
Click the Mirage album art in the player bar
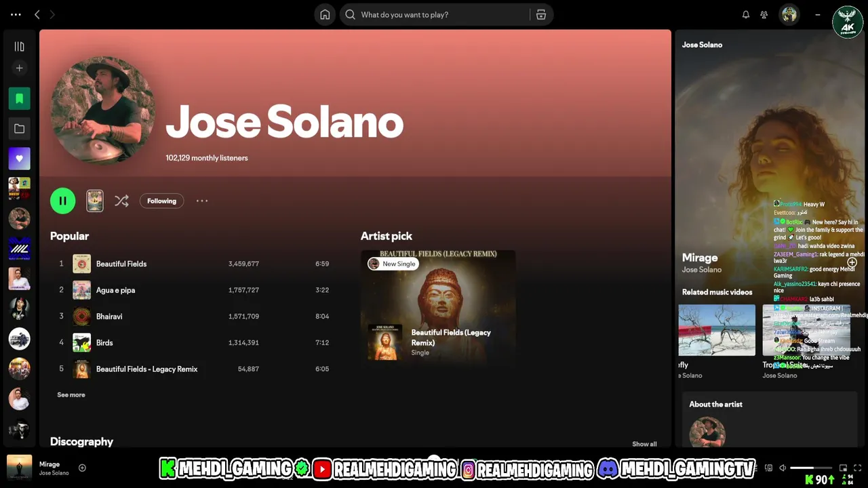(19, 468)
